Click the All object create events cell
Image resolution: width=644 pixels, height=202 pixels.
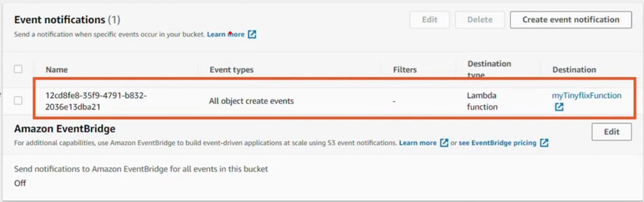[x=251, y=101]
